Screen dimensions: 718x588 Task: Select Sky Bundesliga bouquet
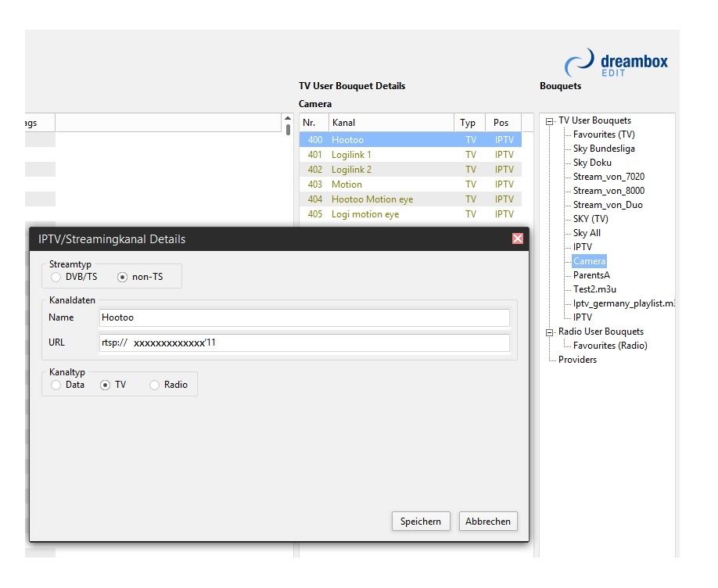coord(604,149)
